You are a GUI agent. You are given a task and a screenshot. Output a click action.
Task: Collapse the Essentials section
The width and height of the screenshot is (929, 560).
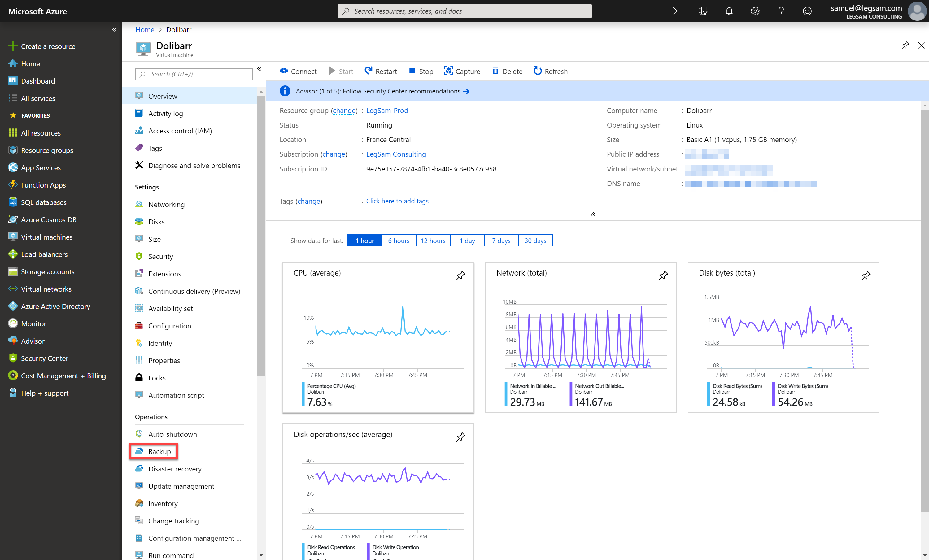593,214
